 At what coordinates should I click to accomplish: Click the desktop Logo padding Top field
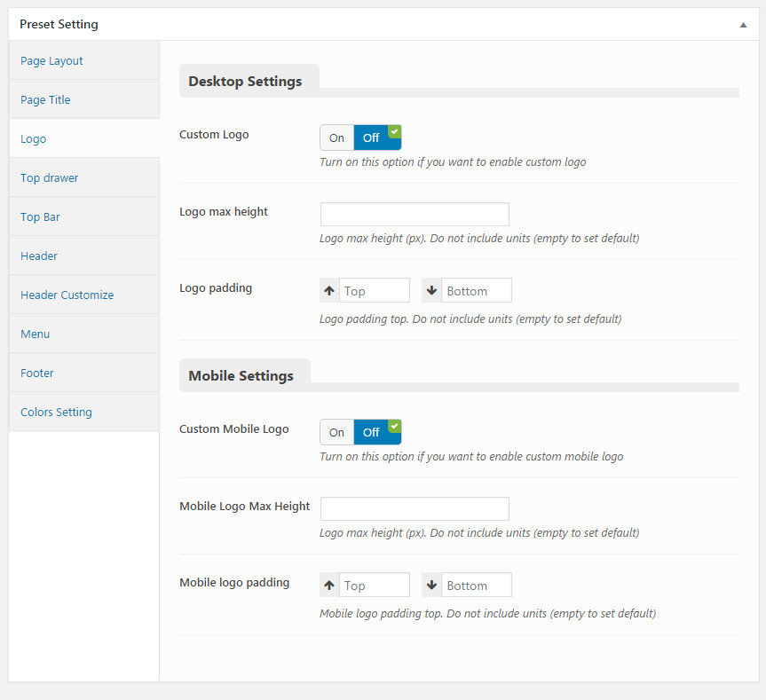(x=375, y=291)
